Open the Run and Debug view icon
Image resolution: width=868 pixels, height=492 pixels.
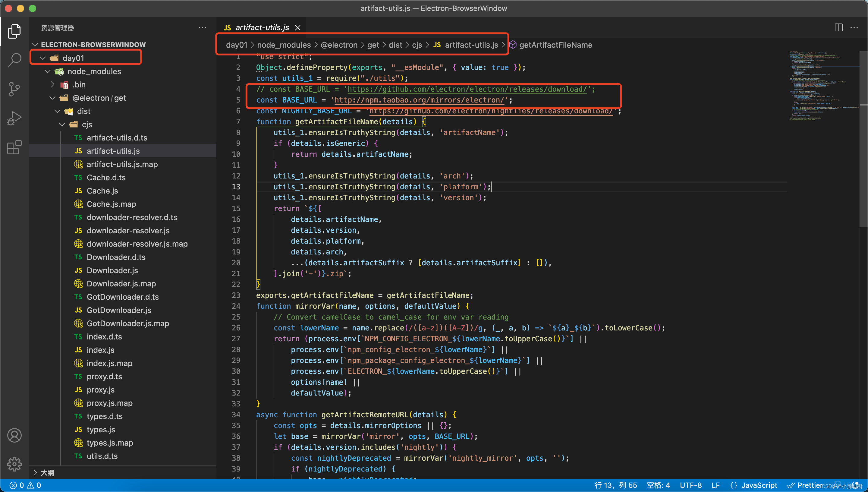(14, 118)
